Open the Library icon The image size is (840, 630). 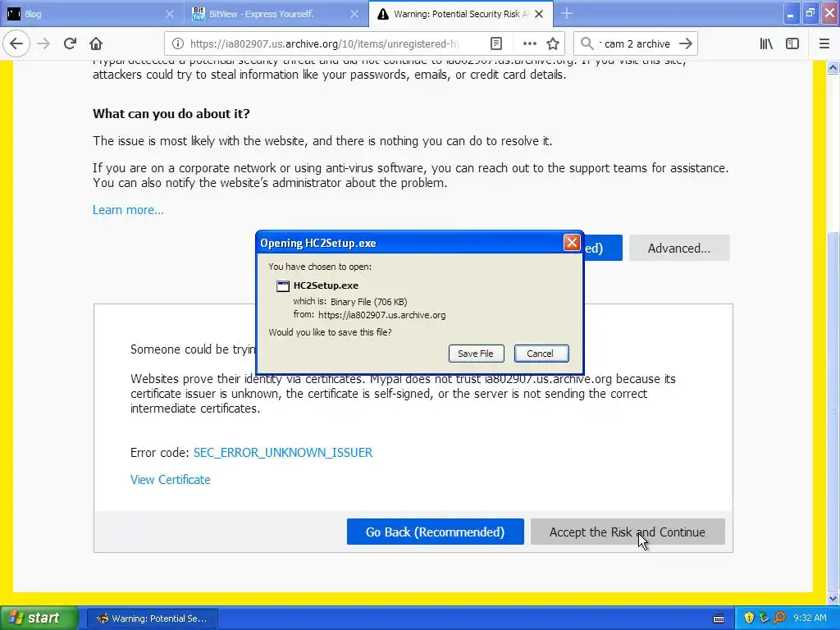[x=766, y=43]
